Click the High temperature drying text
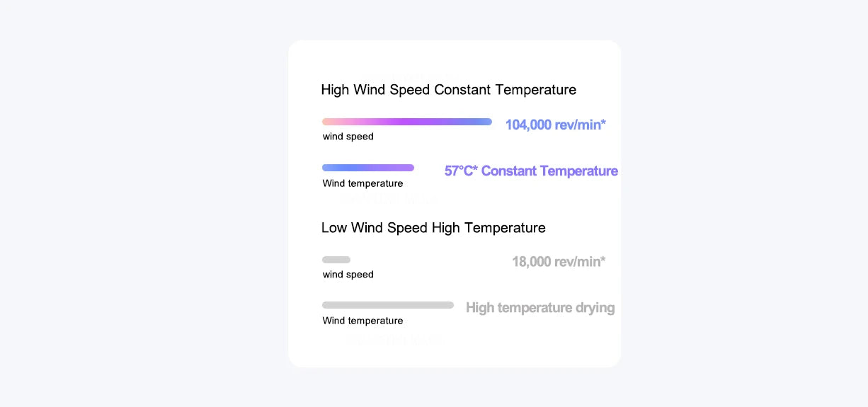Image resolution: width=868 pixels, height=407 pixels. click(540, 308)
